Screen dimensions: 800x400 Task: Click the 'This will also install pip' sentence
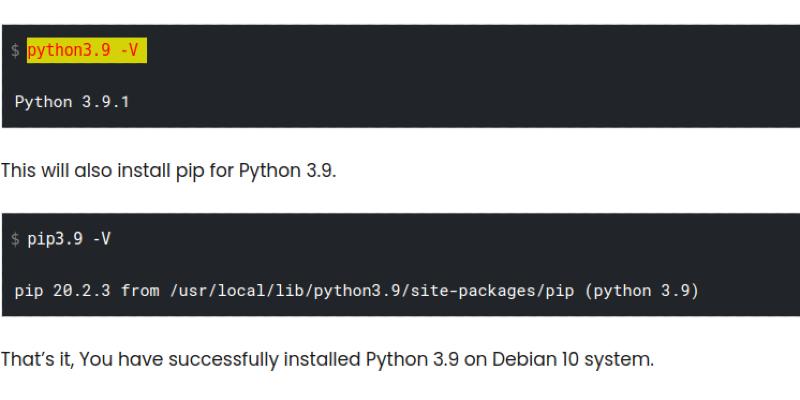pyautogui.click(x=100, y=170)
